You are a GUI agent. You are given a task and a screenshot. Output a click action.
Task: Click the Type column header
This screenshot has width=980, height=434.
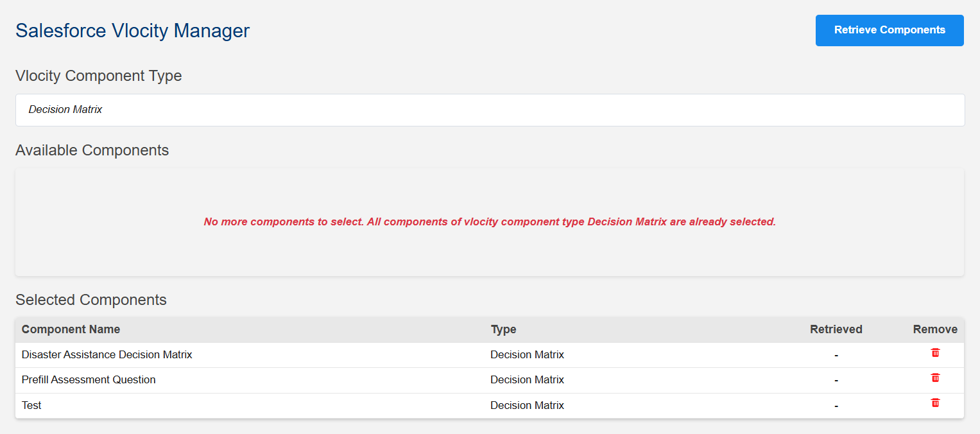tap(504, 329)
